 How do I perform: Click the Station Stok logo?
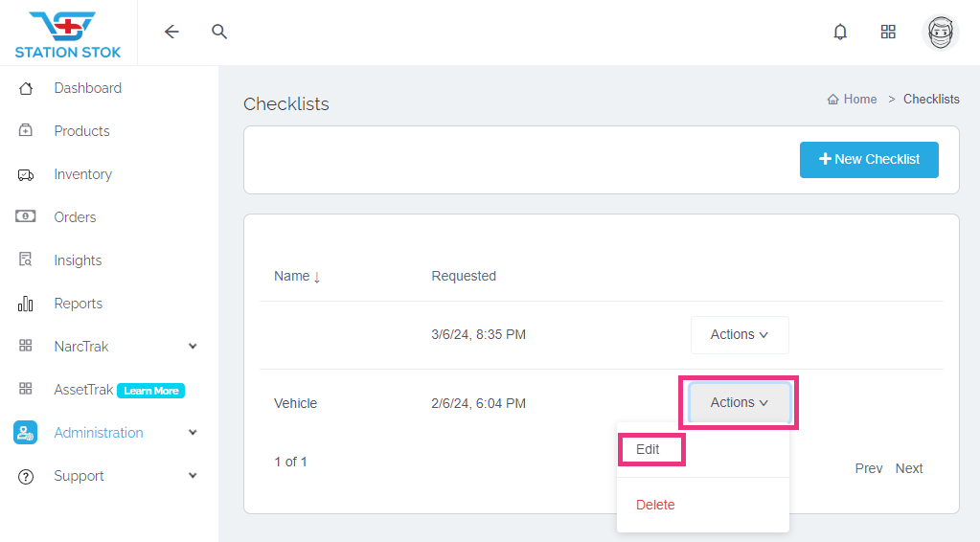[68, 34]
